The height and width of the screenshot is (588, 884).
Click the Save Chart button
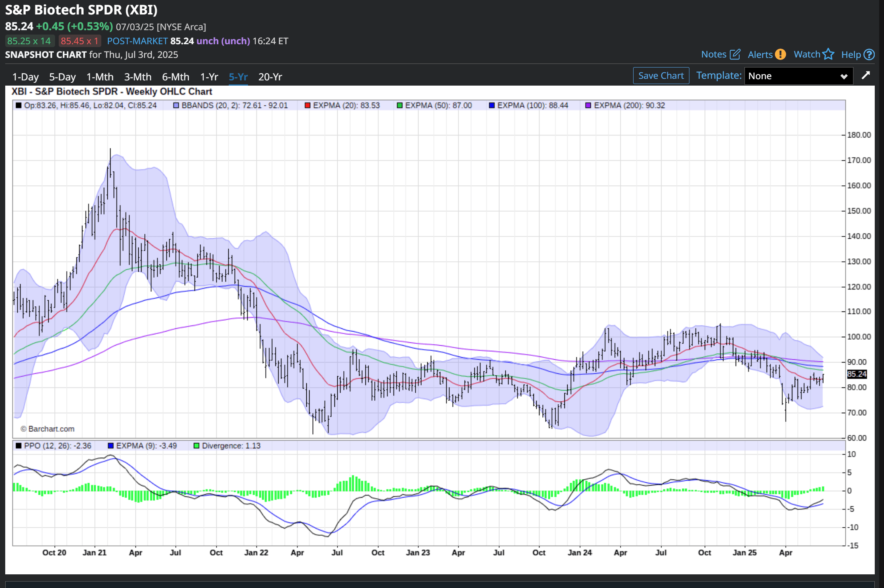(661, 75)
